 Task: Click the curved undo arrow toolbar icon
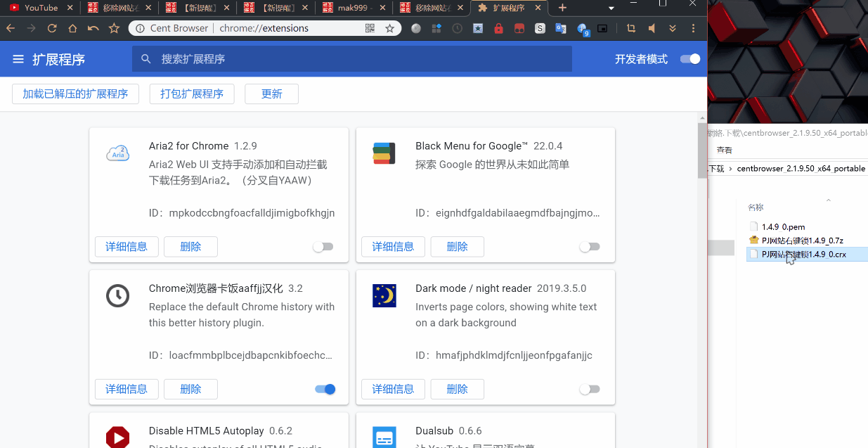pos(93,29)
